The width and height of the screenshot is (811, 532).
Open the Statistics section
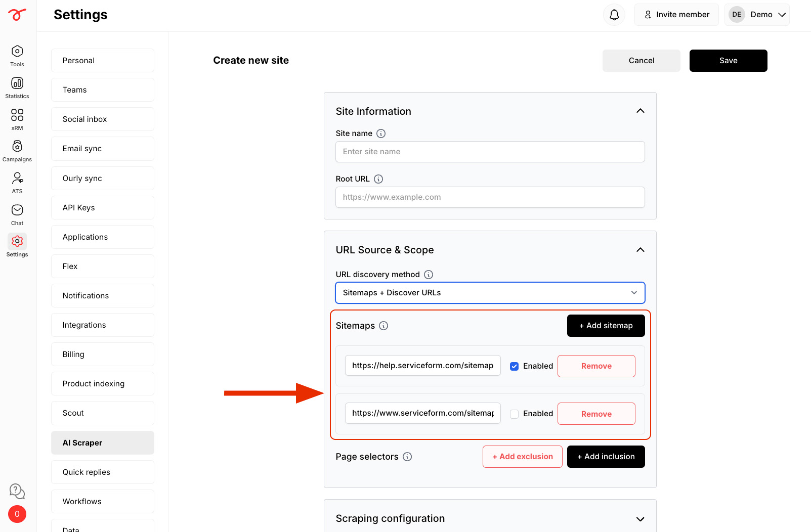[17, 87]
